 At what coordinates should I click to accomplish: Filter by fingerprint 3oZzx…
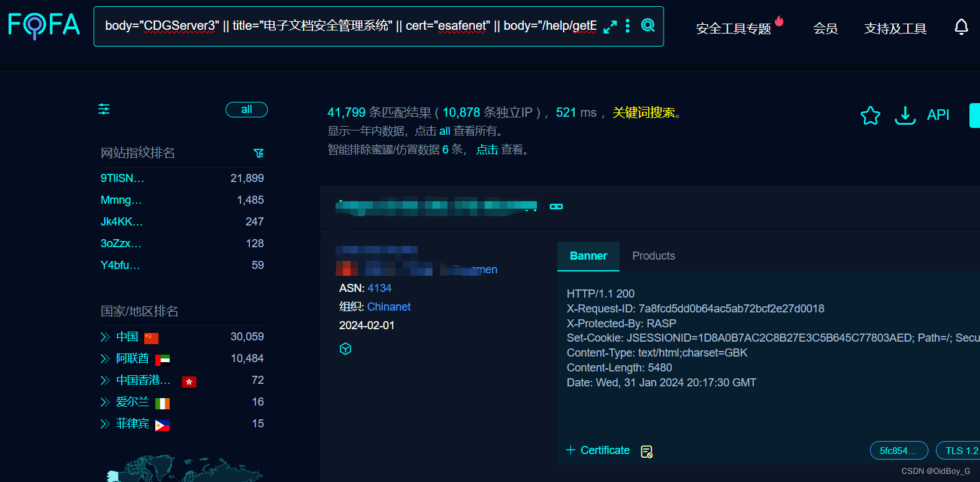[121, 243]
